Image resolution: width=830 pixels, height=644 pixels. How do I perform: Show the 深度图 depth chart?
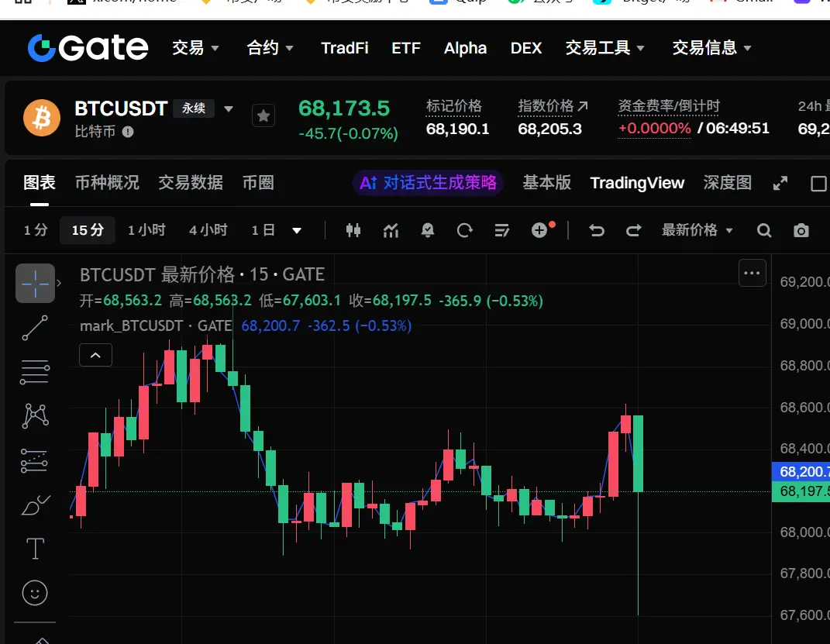[727, 183]
